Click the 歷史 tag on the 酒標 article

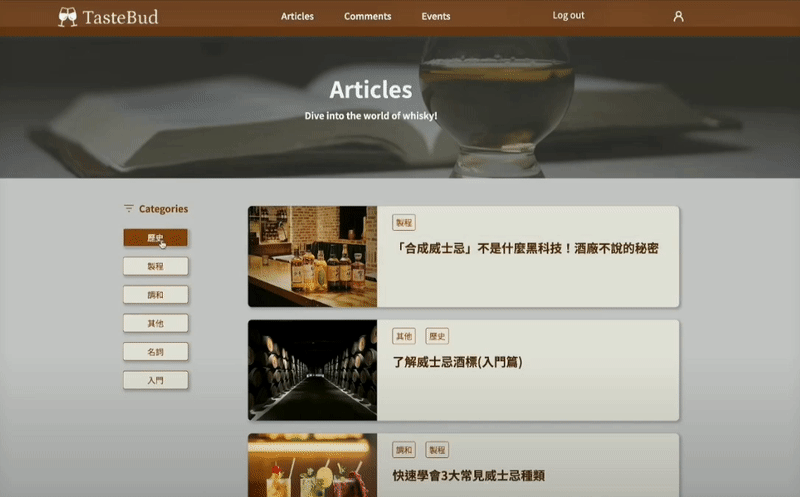[x=437, y=336]
